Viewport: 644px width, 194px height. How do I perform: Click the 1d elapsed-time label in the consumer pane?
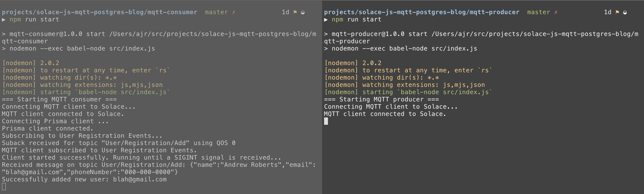[285, 12]
